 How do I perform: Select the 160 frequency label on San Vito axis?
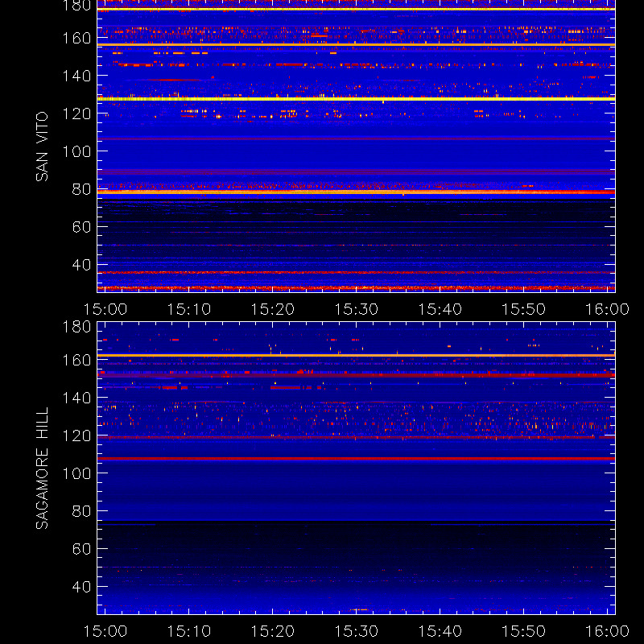(76, 38)
